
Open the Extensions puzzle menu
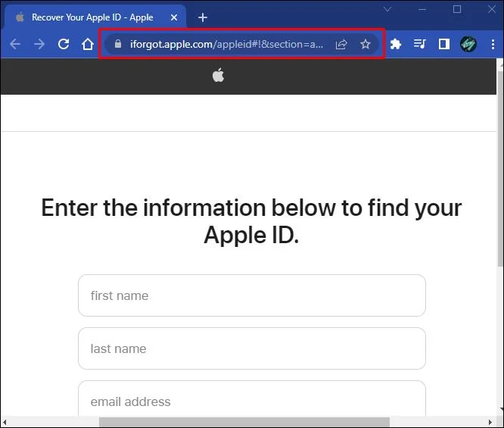coord(396,44)
